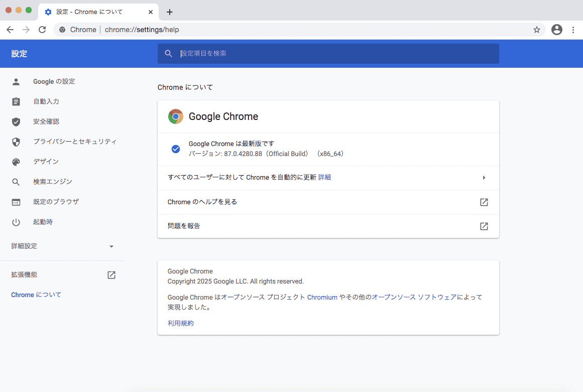Click the power icon beside 起動時
This screenshot has width=583, height=392.
tap(16, 222)
